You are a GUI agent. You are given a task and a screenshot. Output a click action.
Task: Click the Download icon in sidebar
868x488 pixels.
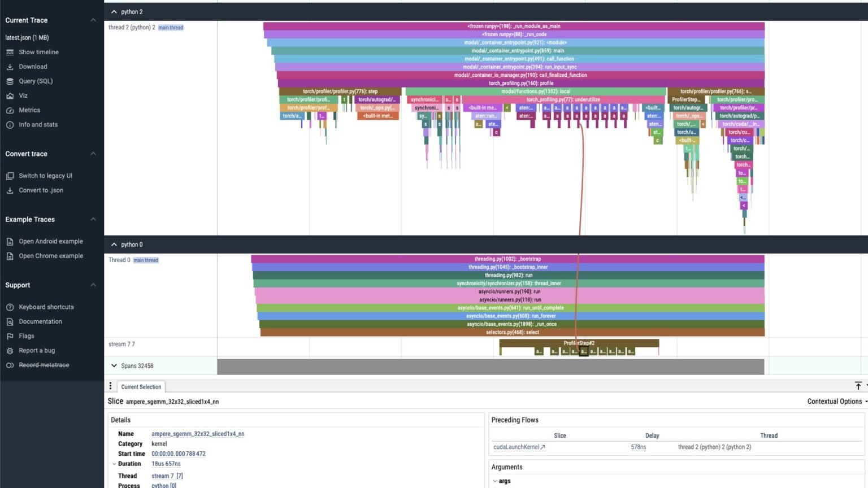10,67
